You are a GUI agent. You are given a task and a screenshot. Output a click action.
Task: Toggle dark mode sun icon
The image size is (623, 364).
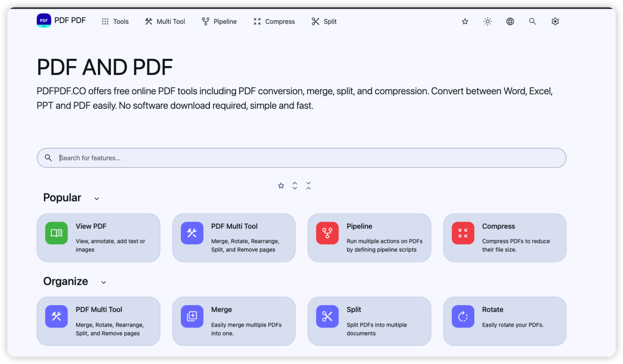pyautogui.click(x=488, y=21)
